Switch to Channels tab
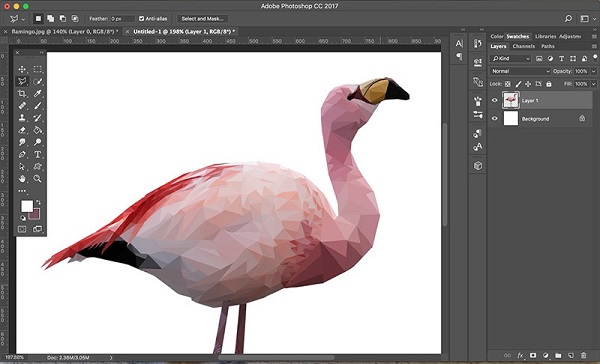The width and height of the screenshot is (600, 364). point(523,46)
